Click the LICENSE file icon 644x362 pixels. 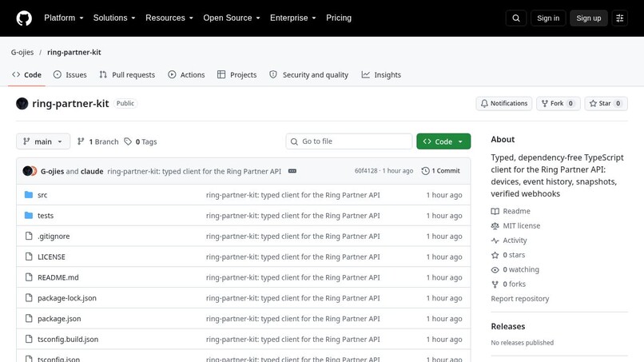[28, 257]
